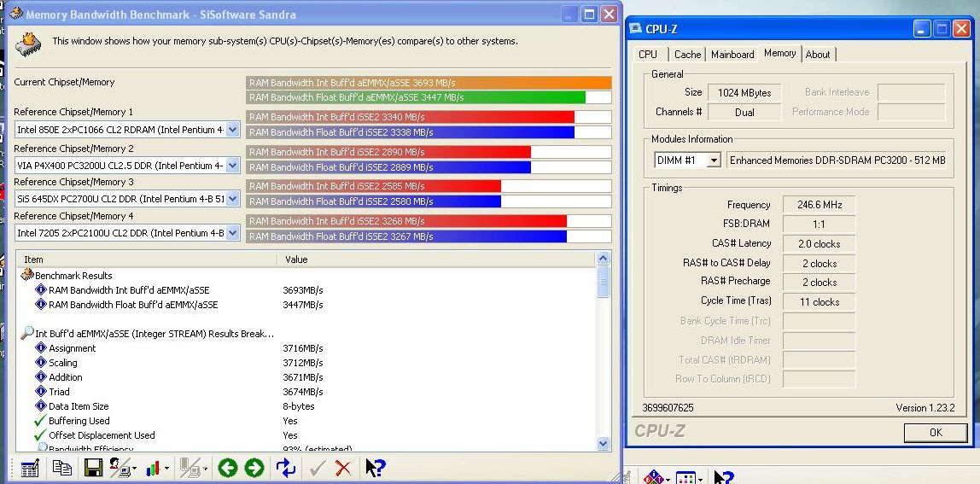
Task: Click the Frequency field showing 246.6 MHz
Action: click(819, 205)
